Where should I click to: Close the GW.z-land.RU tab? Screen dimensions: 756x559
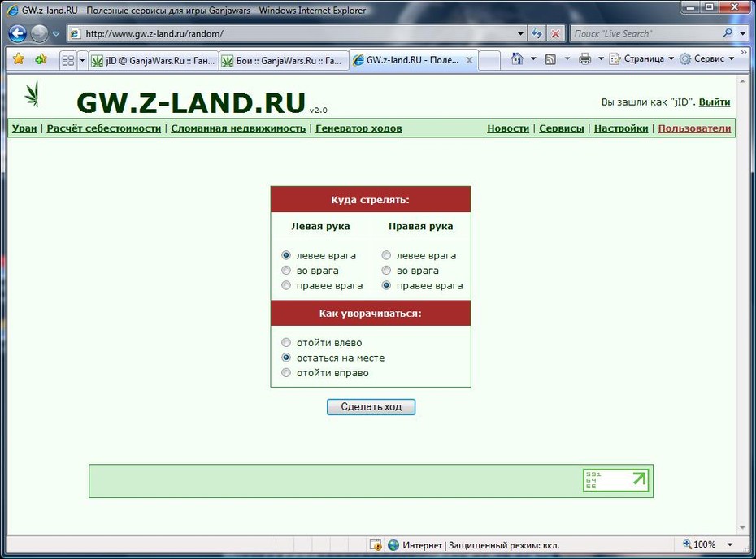(x=469, y=60)
